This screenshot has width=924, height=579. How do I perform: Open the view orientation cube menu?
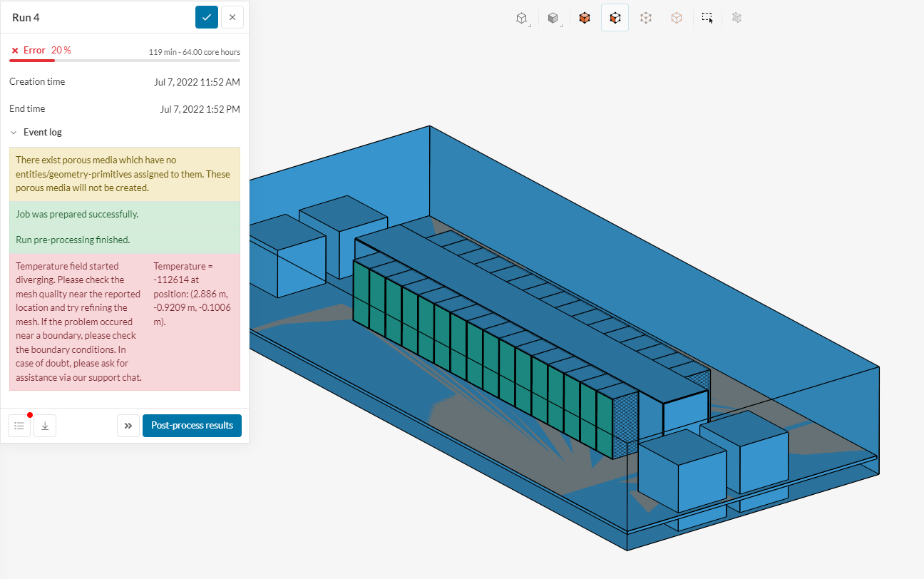[x=522, y=18]
